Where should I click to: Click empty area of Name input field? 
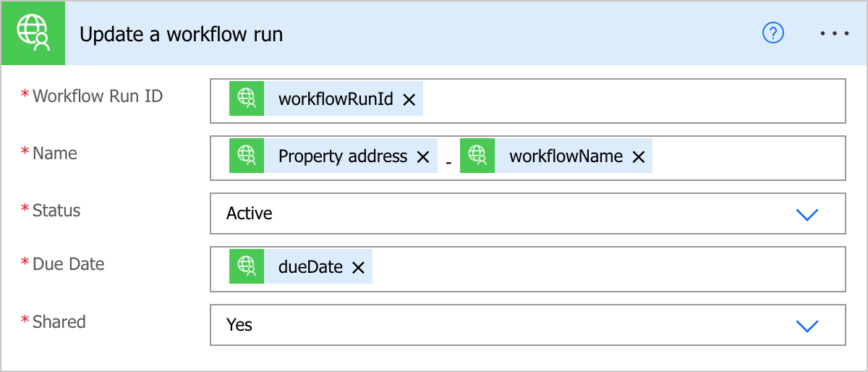pyautogui.click(x=749, y=157)
